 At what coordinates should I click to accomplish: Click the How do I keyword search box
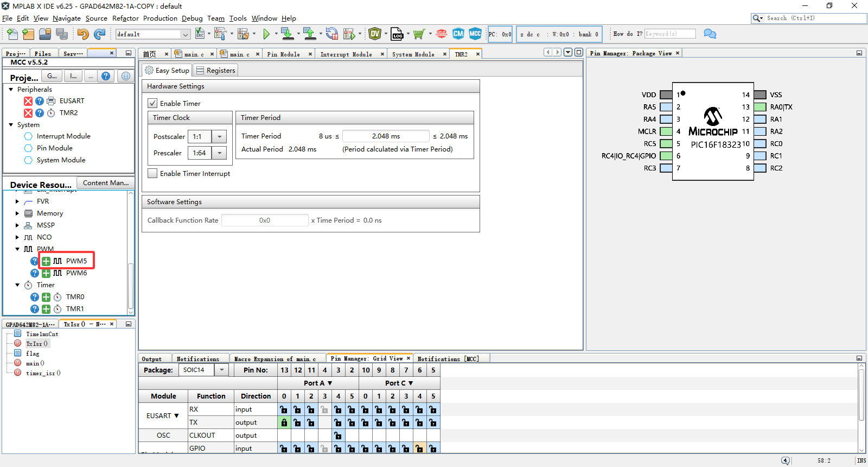[x=669, y=34]
